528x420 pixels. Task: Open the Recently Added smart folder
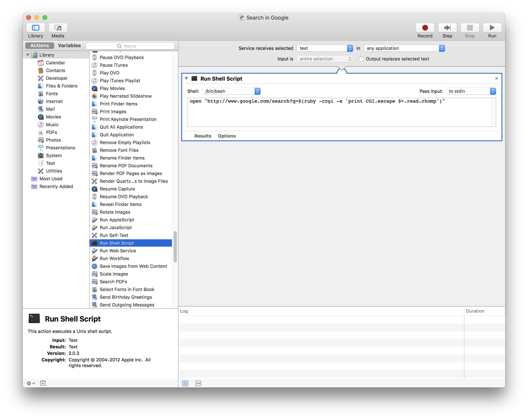tap(56, 186)
